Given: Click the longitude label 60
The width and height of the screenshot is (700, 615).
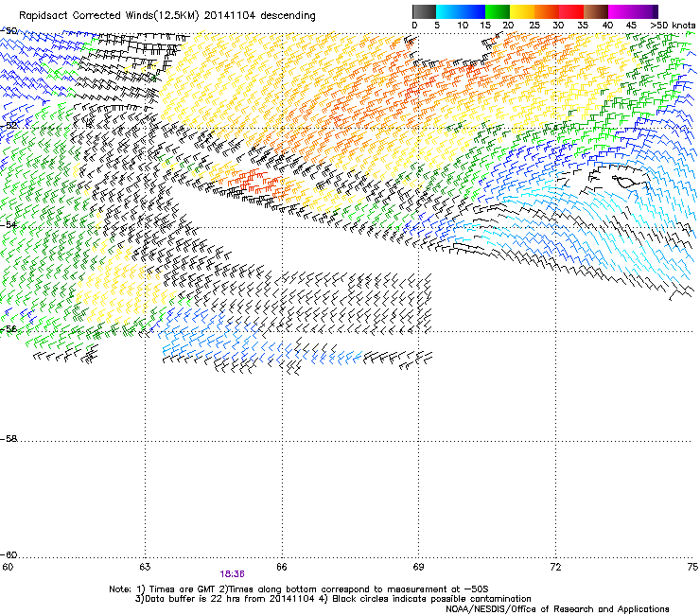Looking at the screenshot, I should [8, 567].
